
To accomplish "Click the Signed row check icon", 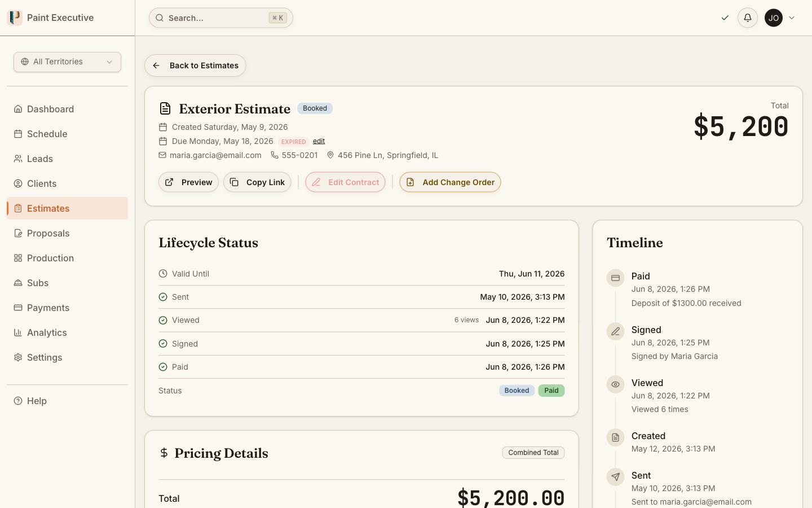I will [x=163, y=344].
